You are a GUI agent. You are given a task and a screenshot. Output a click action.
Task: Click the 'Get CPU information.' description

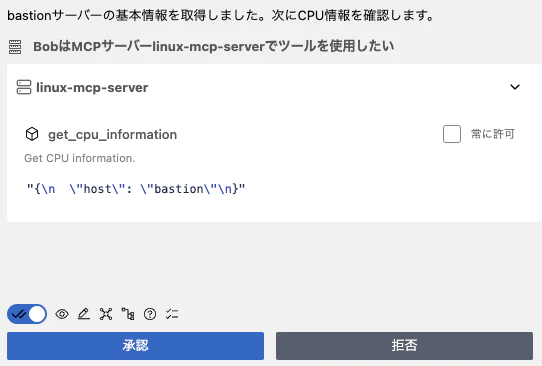[80, 158]
